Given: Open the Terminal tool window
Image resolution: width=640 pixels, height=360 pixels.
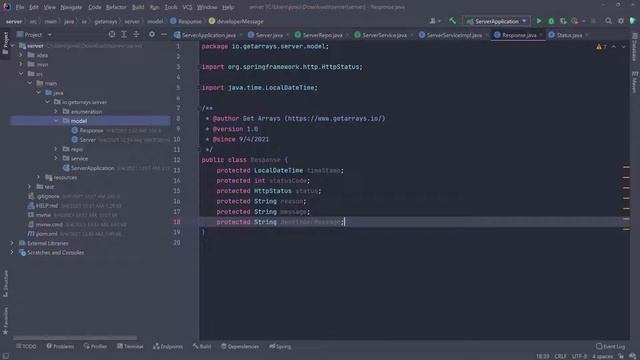Looking at the screenshot, I should point(130,346).
